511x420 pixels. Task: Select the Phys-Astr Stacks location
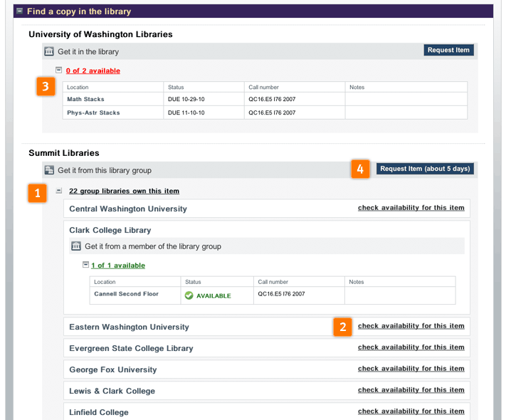tap(93, 112)
